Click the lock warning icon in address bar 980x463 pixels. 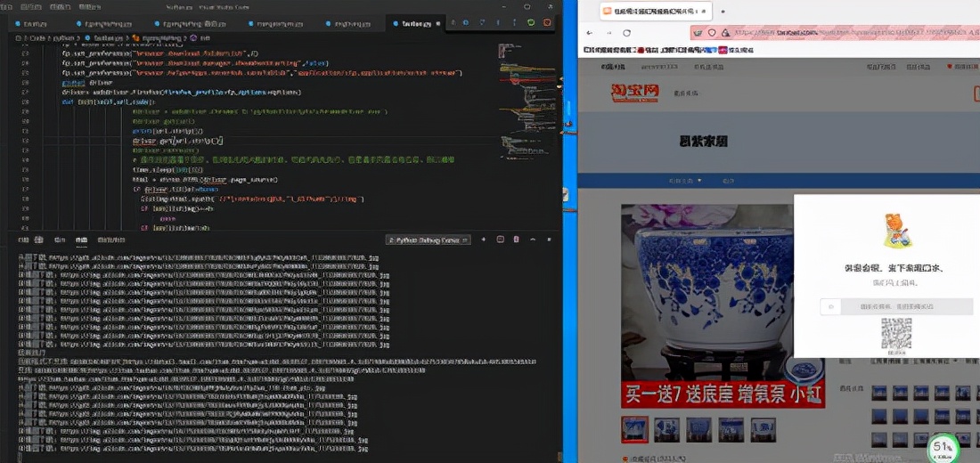(725, 32)
